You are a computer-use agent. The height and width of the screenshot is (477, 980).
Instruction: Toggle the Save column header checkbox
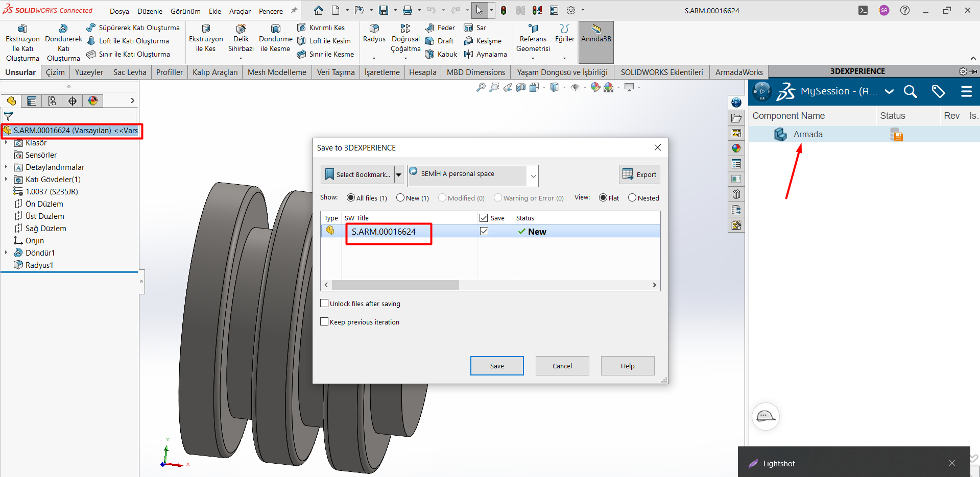pyautogui.click(x=484, y=218)
